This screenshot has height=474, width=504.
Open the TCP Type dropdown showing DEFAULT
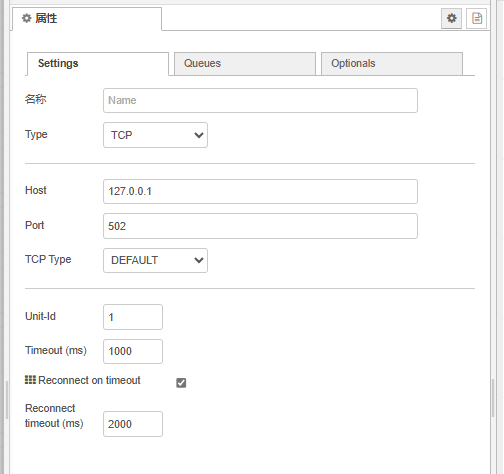click(x=155, y=260)
